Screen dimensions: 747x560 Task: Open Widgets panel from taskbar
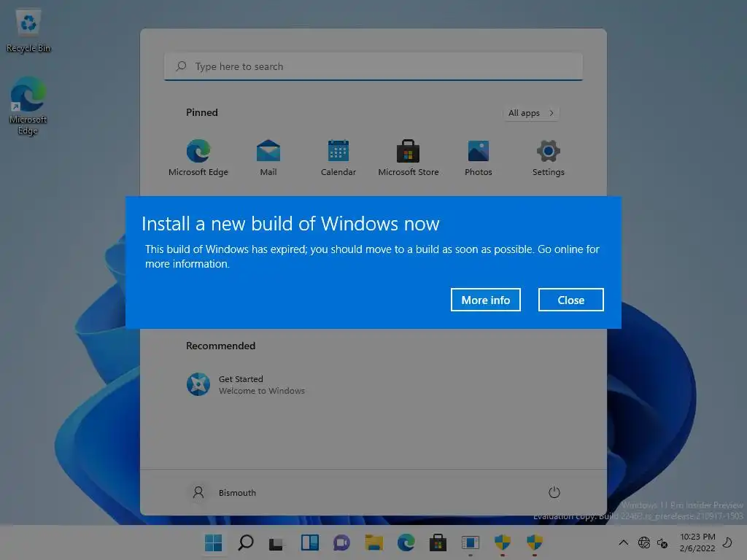309,542
